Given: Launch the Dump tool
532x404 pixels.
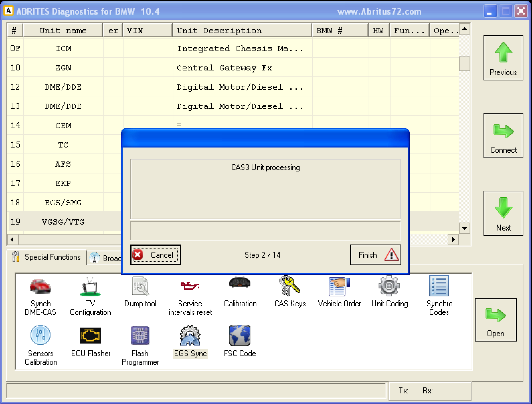Looking at the screenshot, I should (x=140, y=292).
